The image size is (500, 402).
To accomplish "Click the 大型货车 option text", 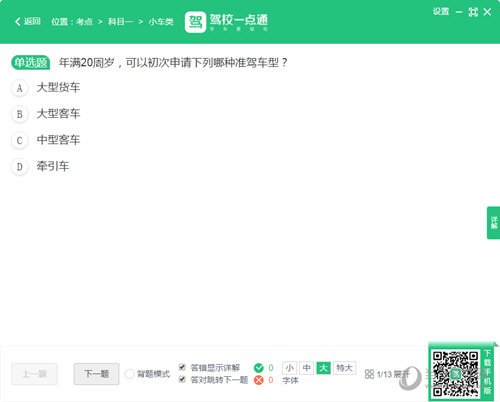I will coord(58,87).
